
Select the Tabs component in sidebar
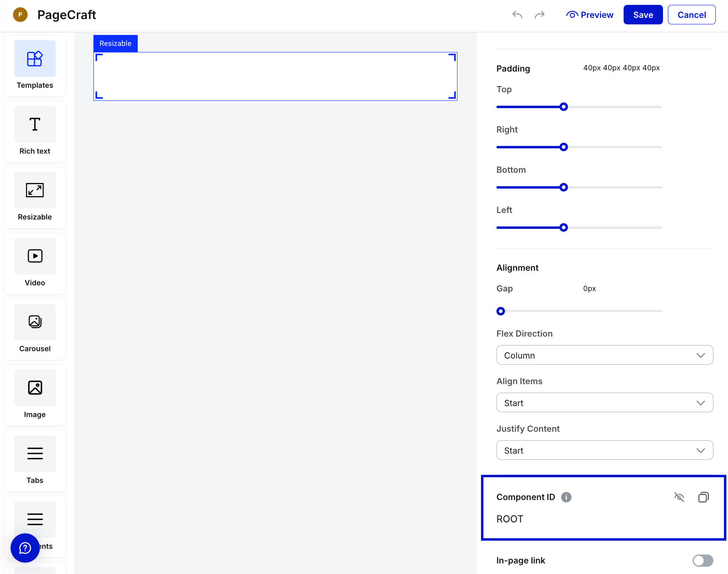point(35,454)
